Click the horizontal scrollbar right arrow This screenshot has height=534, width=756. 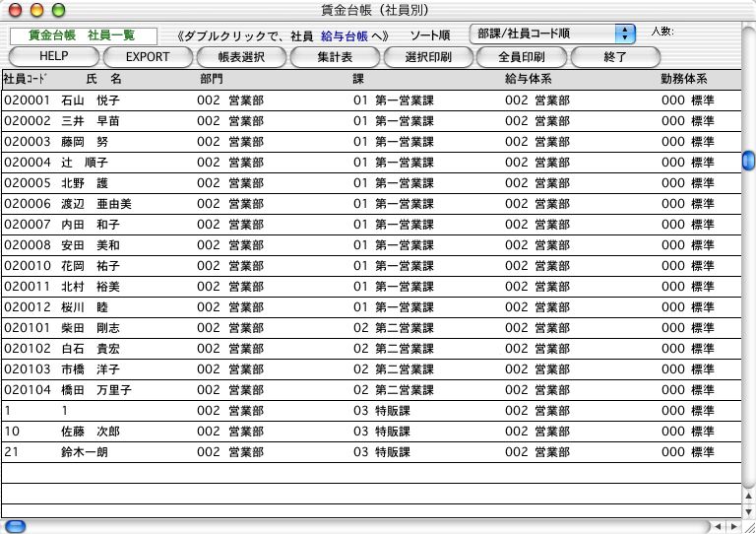coord(735,527)
